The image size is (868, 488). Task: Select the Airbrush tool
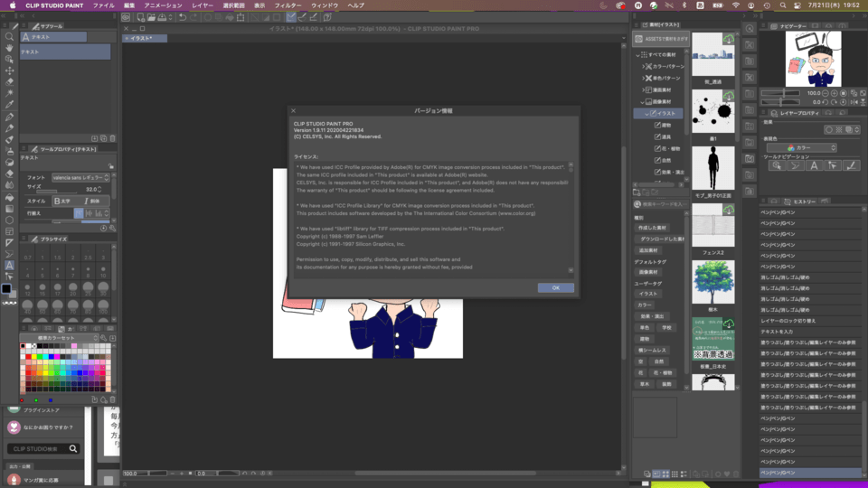(9, 151)
